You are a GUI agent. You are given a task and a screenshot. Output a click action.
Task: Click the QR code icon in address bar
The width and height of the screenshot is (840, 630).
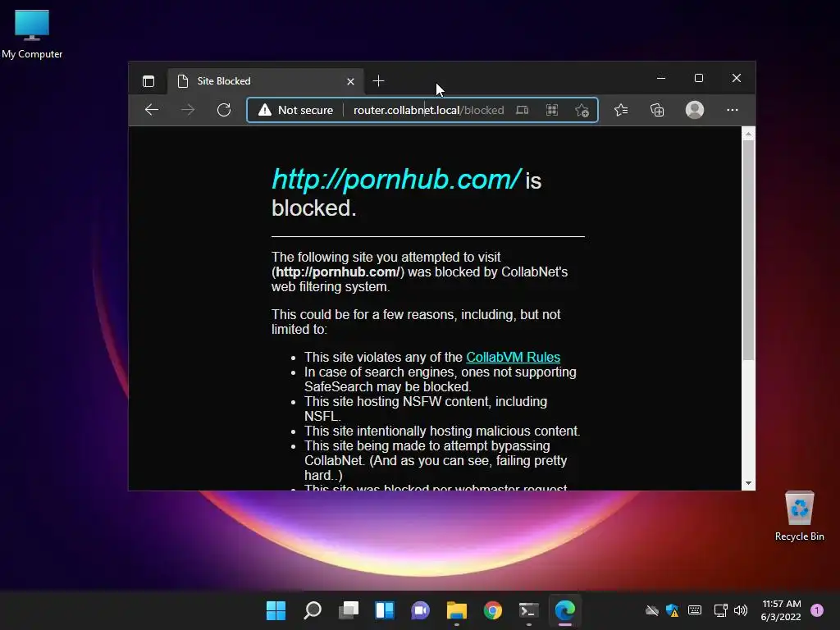click(552, 110)
